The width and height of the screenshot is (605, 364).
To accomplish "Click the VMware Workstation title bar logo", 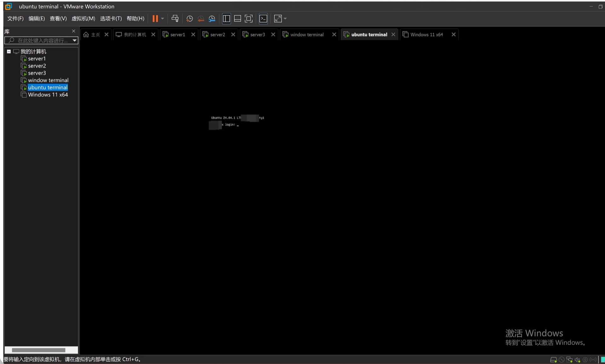I will pos(9,6).
